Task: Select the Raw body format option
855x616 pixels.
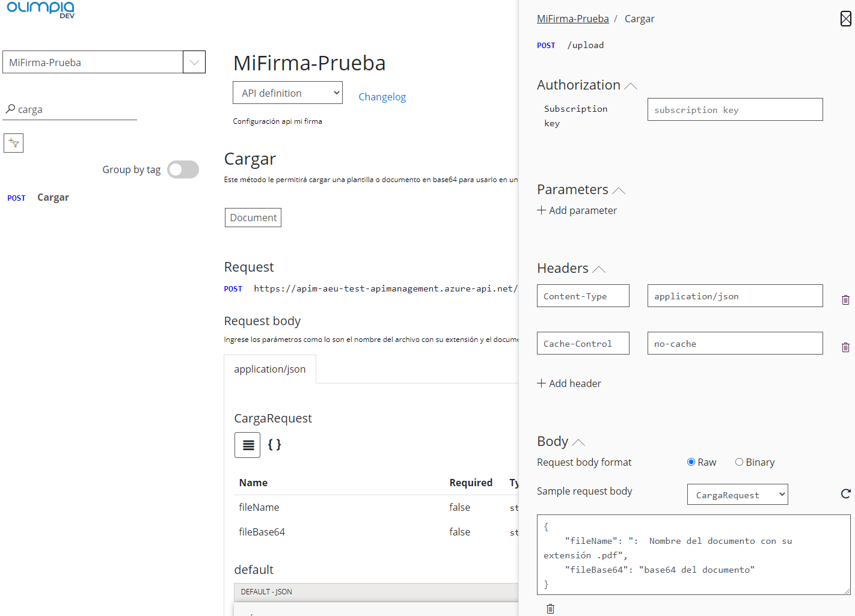Action: pyautogui.click(x=691, y=462)
